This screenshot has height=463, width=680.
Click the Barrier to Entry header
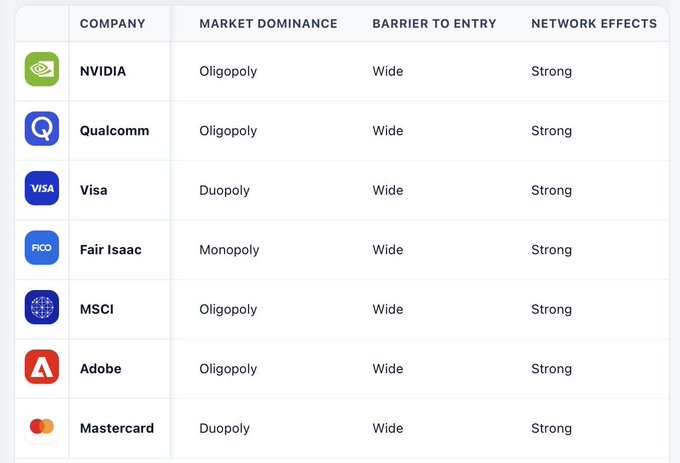[434, 23]
